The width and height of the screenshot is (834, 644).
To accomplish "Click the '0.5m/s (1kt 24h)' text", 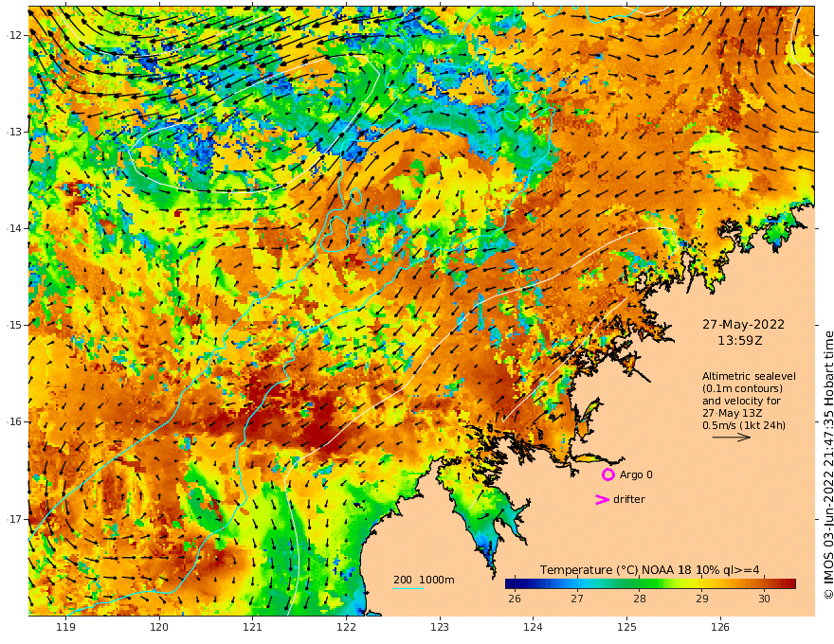I will pyautogui.click(x=744, y=425).
